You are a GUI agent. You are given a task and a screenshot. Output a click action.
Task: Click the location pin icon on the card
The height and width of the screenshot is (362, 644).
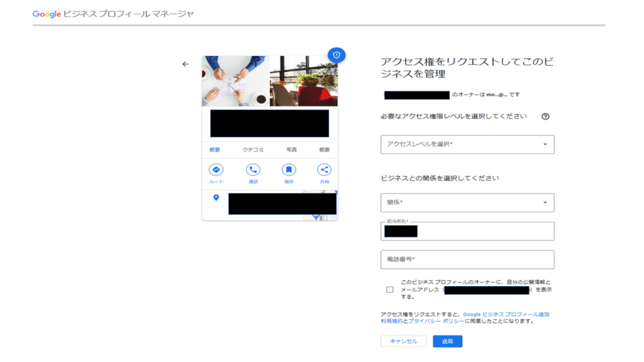(x=216, y=198)
